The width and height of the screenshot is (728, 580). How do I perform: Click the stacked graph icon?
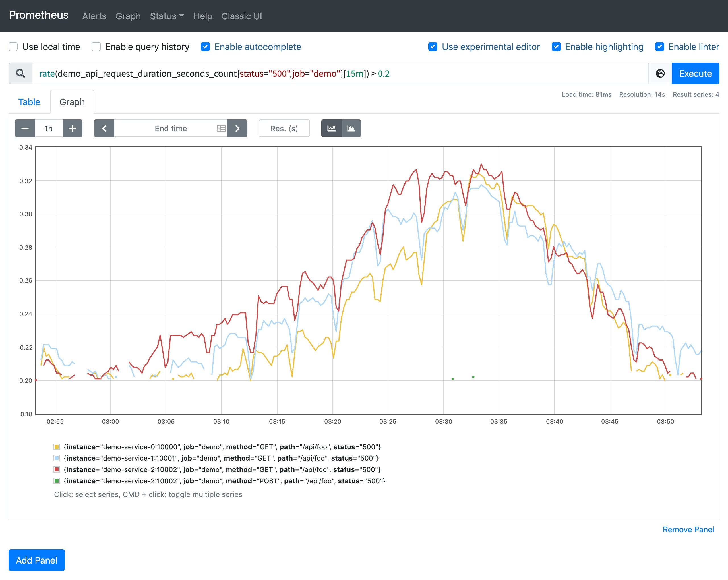[x=351, y=129]
